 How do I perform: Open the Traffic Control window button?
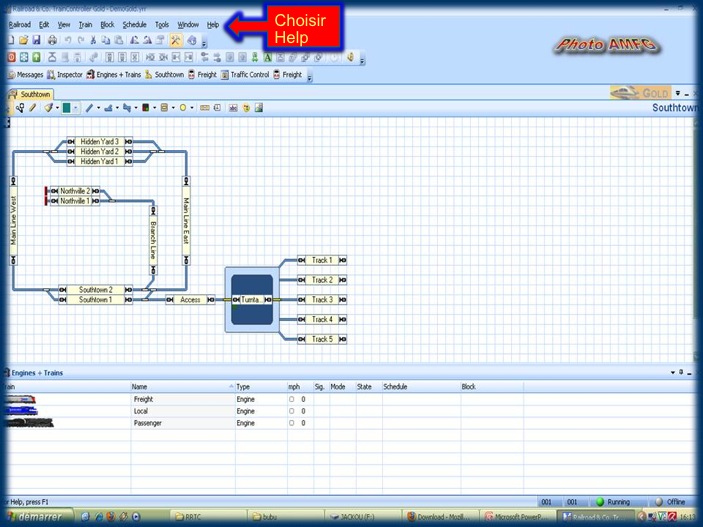pos(245,75)
